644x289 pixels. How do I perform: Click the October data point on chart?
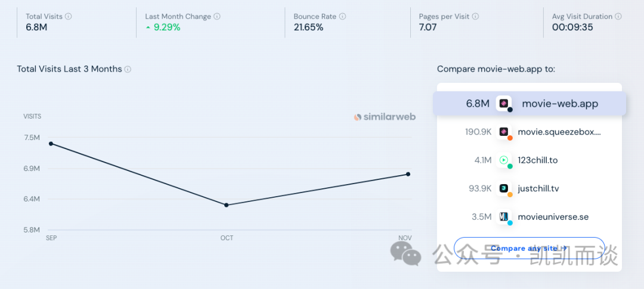[x=227, y=205]
